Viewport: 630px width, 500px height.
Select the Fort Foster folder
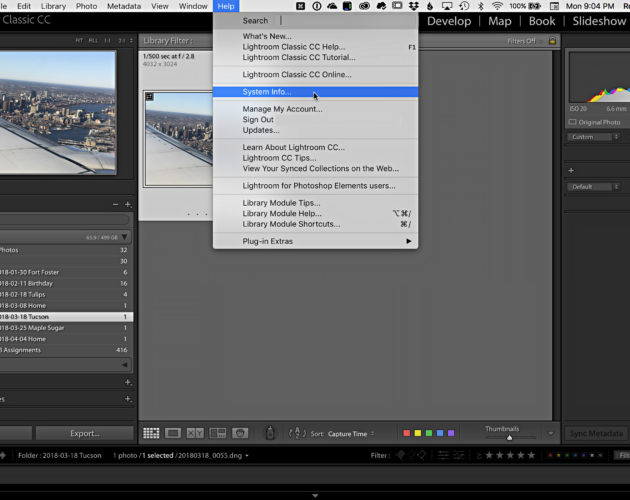[64, 272]
